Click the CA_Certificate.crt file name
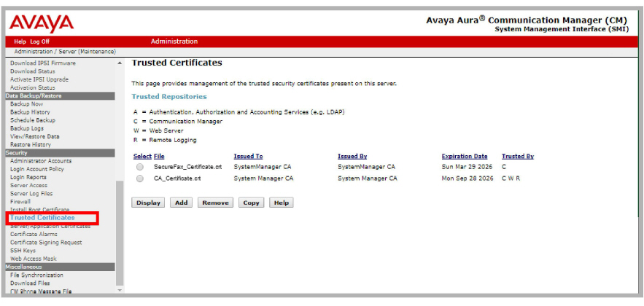644x306 pixels. [x=177, y=178]
